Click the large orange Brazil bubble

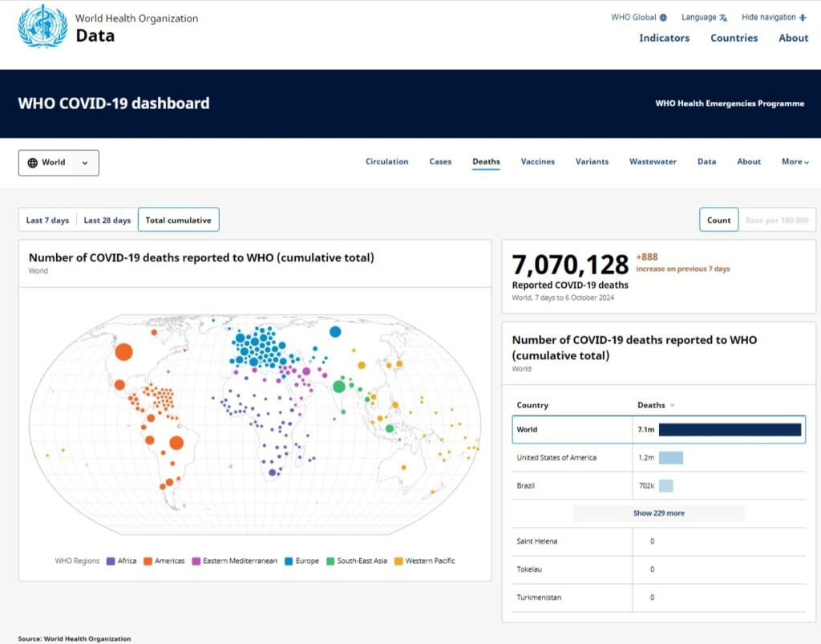click(x=176, y=443)
